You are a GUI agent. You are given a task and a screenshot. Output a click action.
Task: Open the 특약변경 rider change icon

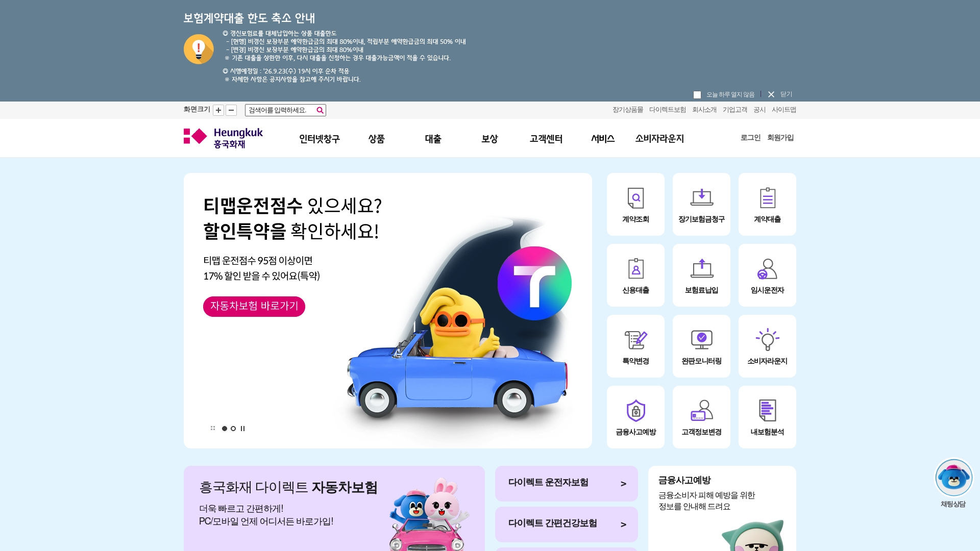tap(635, 346)
